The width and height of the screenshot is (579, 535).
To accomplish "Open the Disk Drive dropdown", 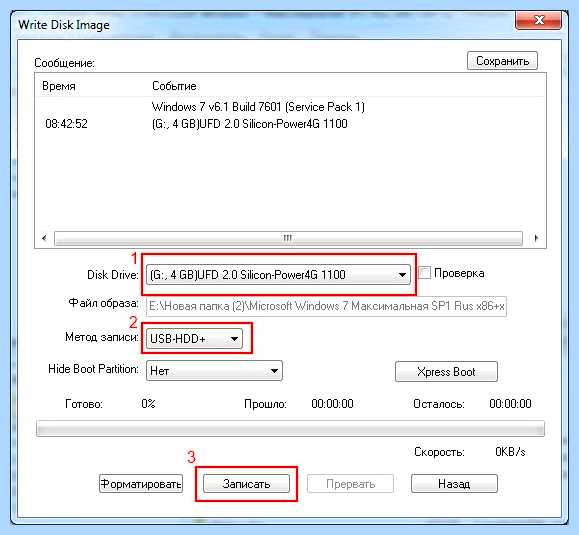I will click(x=278, y=275).
